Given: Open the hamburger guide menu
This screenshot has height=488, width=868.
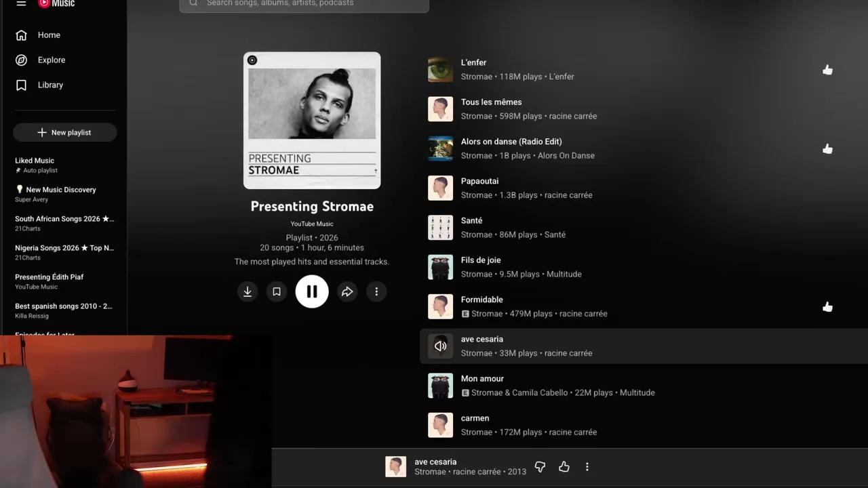Looking at the screenshot, I should [21, 3].
